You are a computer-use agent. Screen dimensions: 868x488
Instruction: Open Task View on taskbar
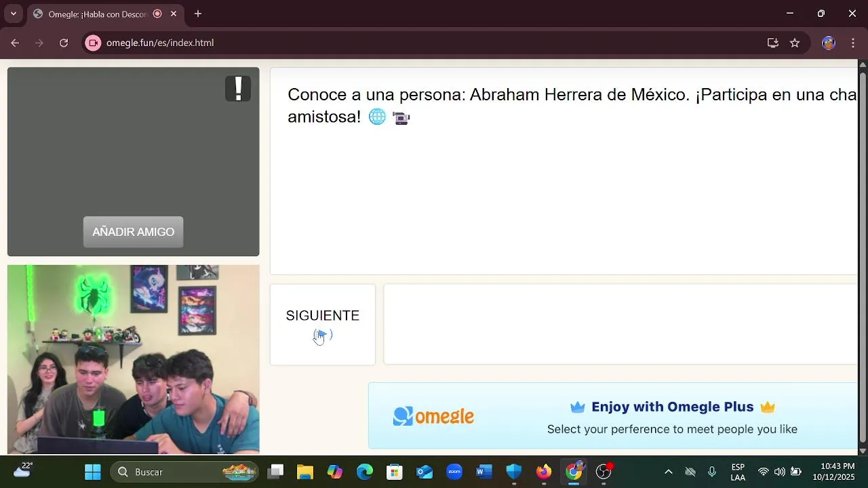[x=275, y=472]
